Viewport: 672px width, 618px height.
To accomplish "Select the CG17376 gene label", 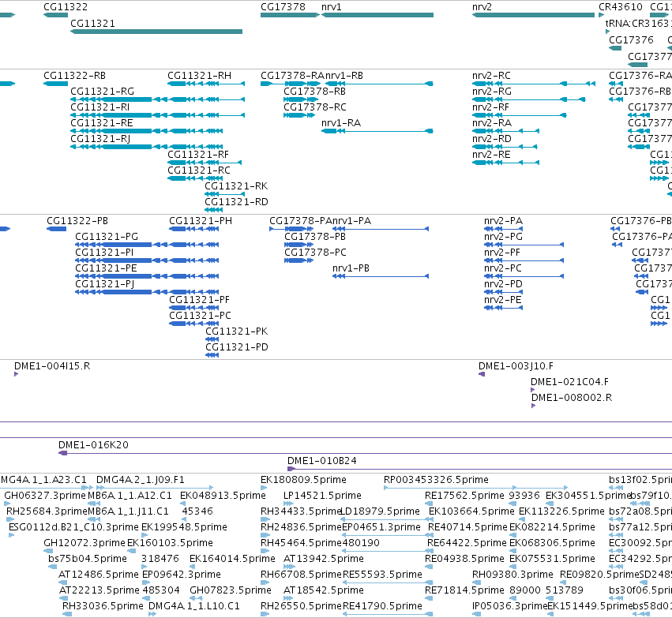I will click(x=631, y=39).
